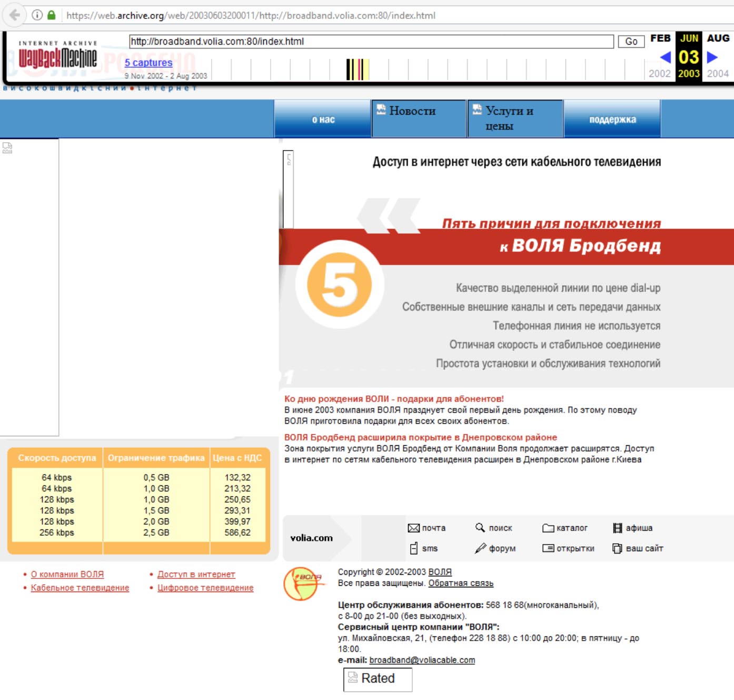
Task: Follow the 'О компании ВОЛЯ' link
Action: click(67, 574)
